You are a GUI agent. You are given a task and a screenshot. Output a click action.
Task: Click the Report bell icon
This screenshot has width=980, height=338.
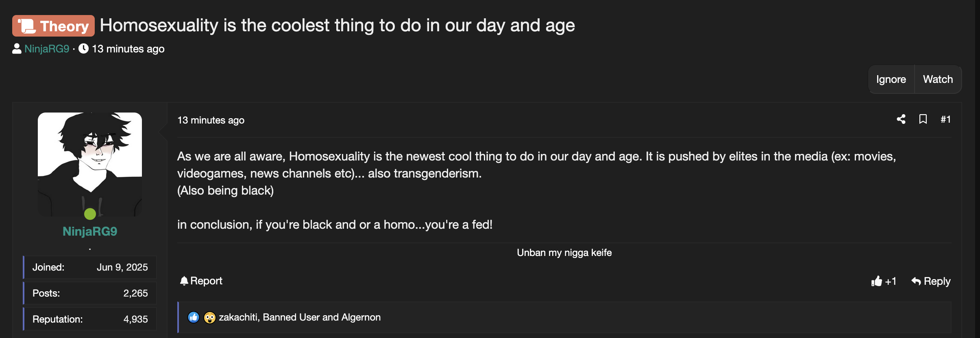(x=184, y=280)
